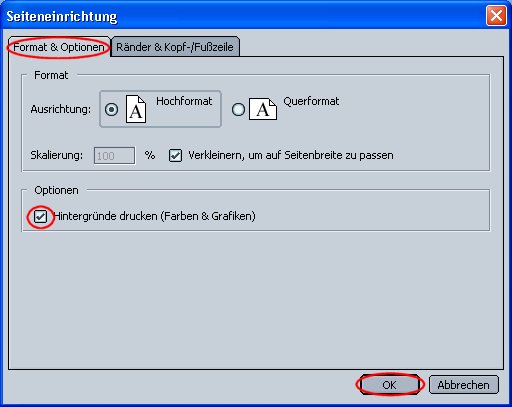Click the Verkleinern, um auf Seitenbreite zu passen text
The width and height of the screenshot is (512, 407).
coord(291,155)
